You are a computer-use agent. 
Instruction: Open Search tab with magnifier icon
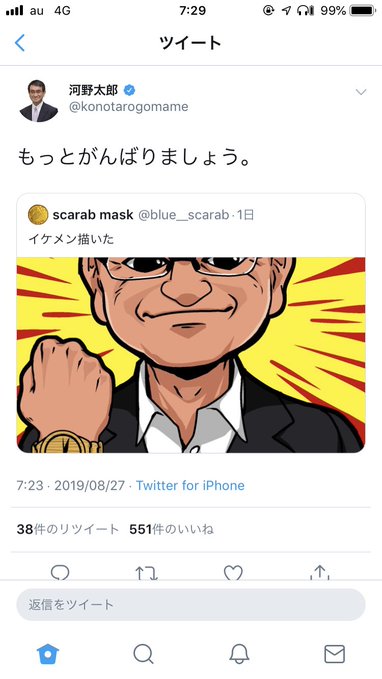[x=143, y=654]
